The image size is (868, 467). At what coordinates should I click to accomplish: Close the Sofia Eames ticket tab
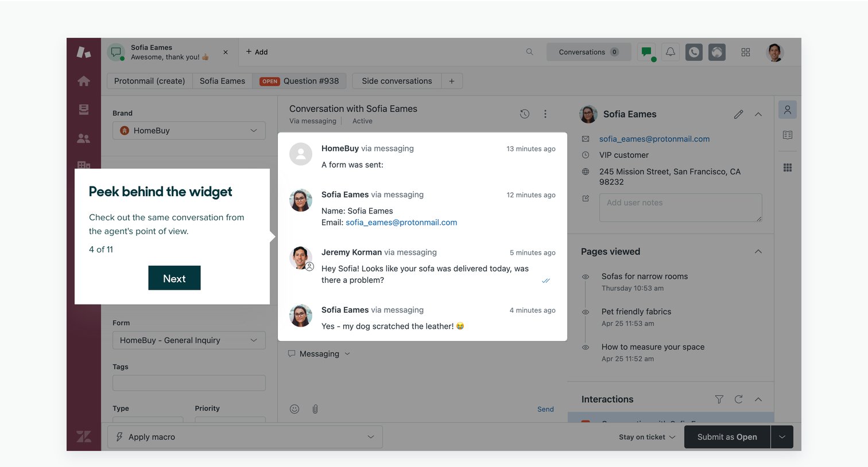pyautogui.click(x=226, y=52)
